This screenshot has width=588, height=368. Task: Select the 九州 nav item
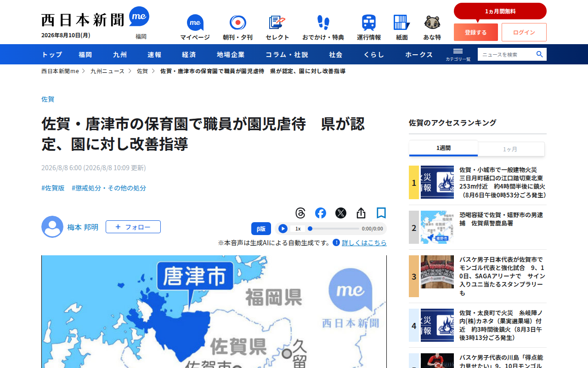120,54
